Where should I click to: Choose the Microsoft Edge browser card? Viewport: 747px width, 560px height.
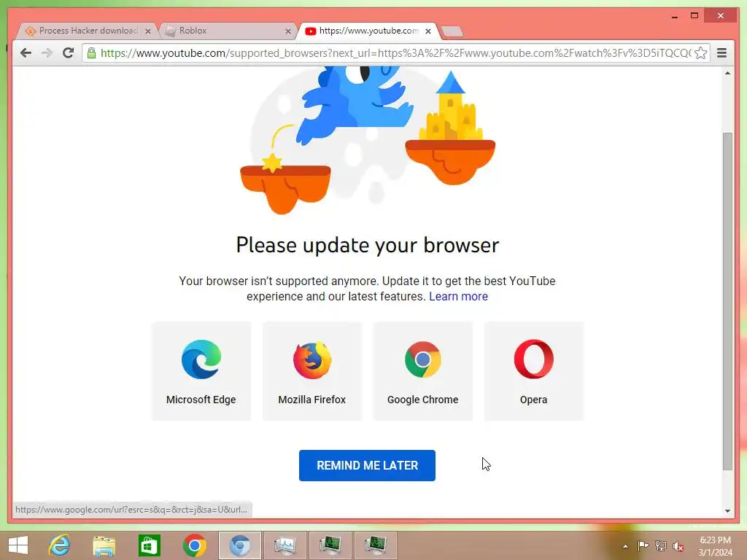[x=201, y=371]
